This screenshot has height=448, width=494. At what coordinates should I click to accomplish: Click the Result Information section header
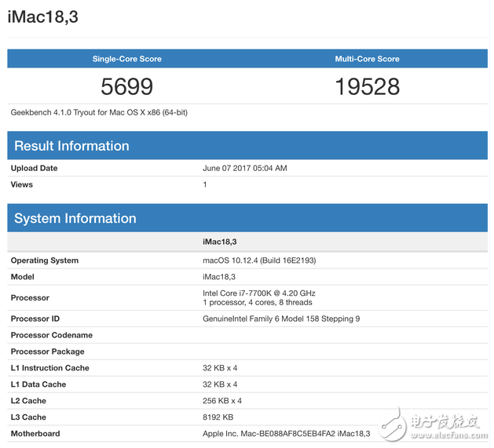coord(71,146)
